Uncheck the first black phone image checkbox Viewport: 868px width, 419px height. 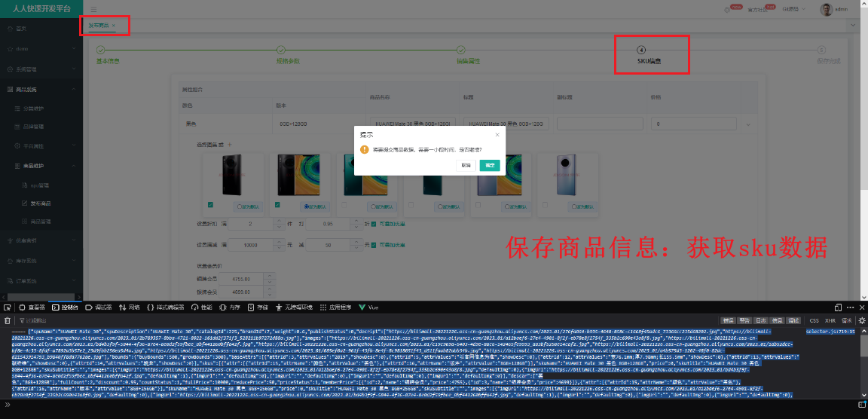coord(210,205)
